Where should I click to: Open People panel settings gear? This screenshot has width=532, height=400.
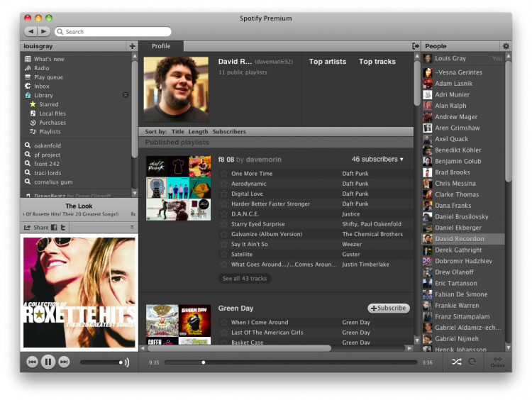(506, 46)
